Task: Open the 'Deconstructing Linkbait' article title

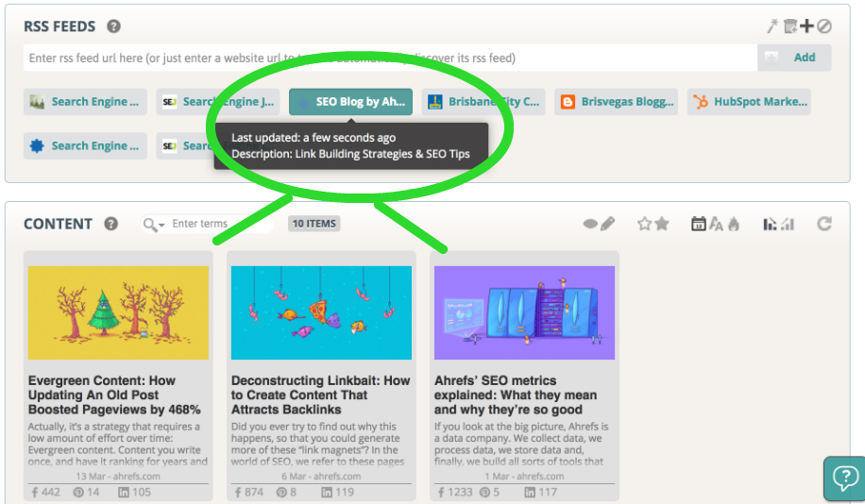Action: 320,395
